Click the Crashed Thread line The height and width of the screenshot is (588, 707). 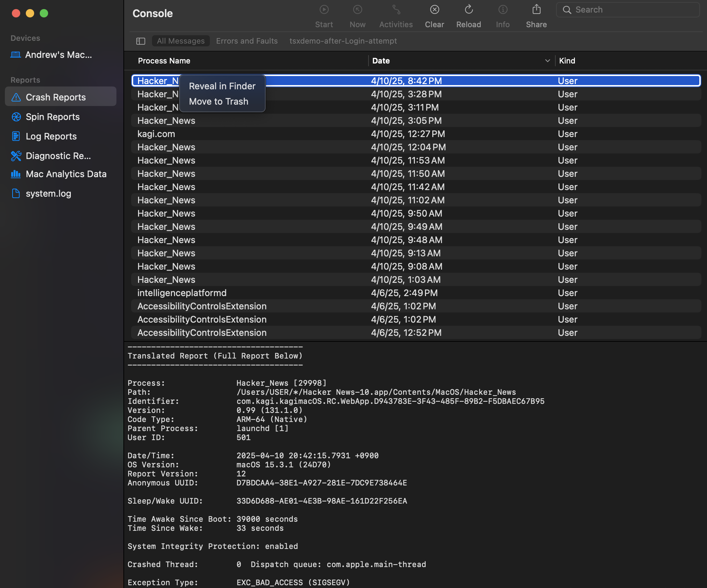tap(277, 564)
